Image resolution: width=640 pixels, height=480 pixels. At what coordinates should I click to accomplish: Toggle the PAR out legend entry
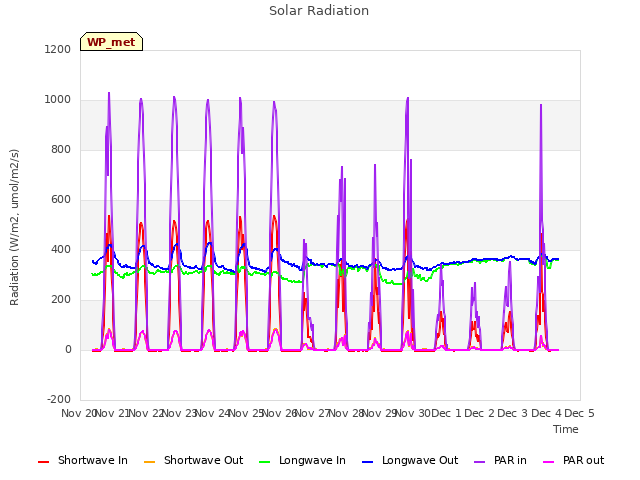[x=573, y=460]
